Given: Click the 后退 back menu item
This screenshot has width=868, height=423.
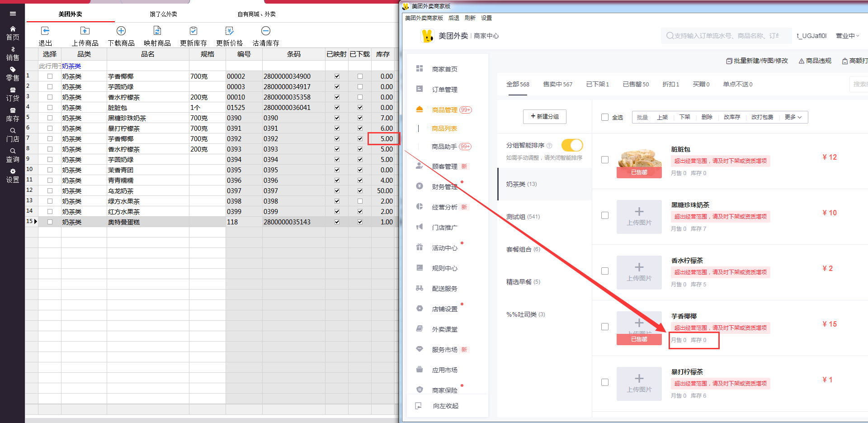Looking at the screenshot, I should (454, 18).
